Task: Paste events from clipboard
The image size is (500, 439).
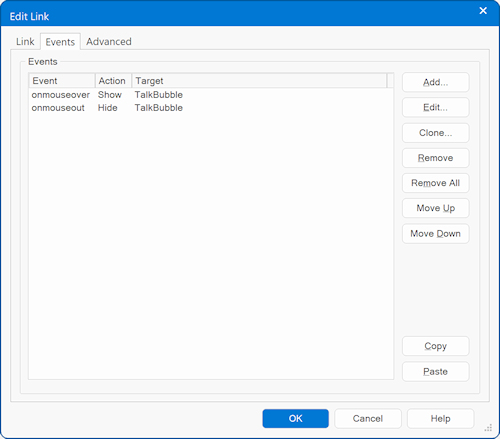Action: pyautogui.click(x=435, y=371)
